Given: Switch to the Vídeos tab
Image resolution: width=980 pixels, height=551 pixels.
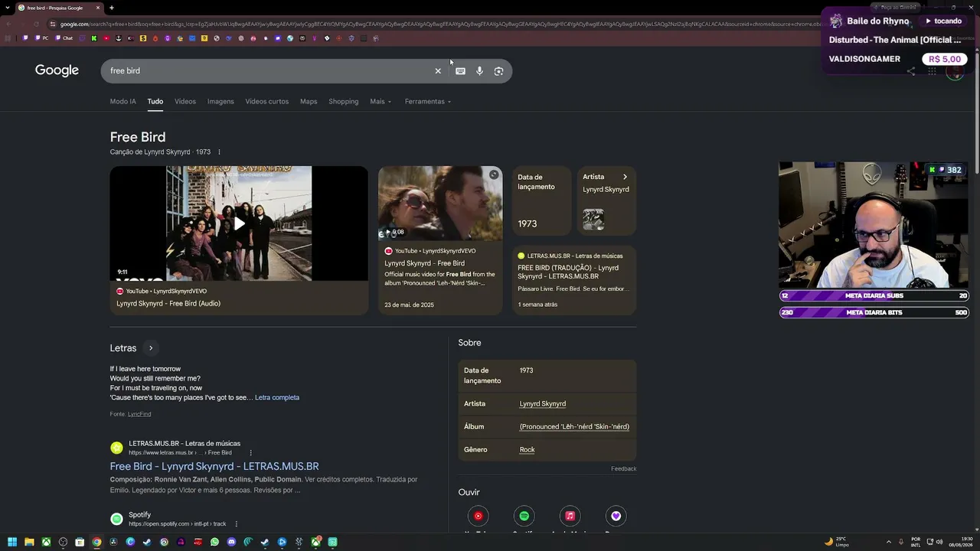Looking at the screenshot, I should point(185,102).
